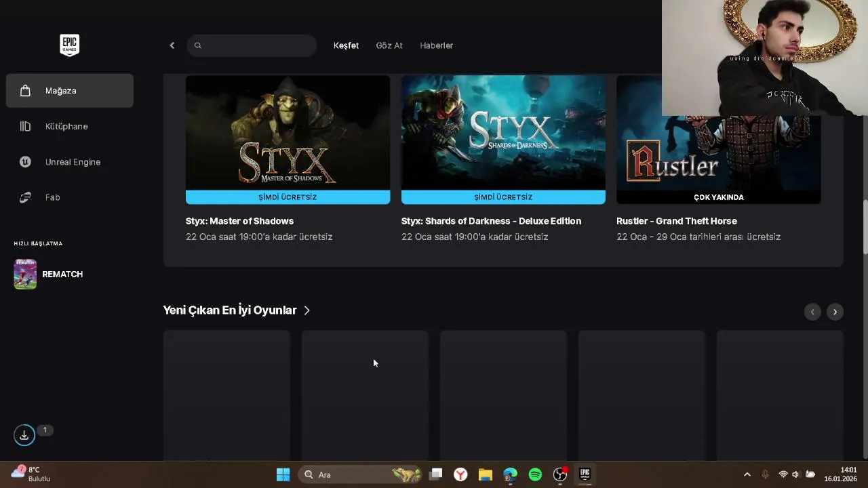The height and width of the screenshot is (488, 868).
Task: Switch to the Göz At tab
Action: tap(389, 45)
